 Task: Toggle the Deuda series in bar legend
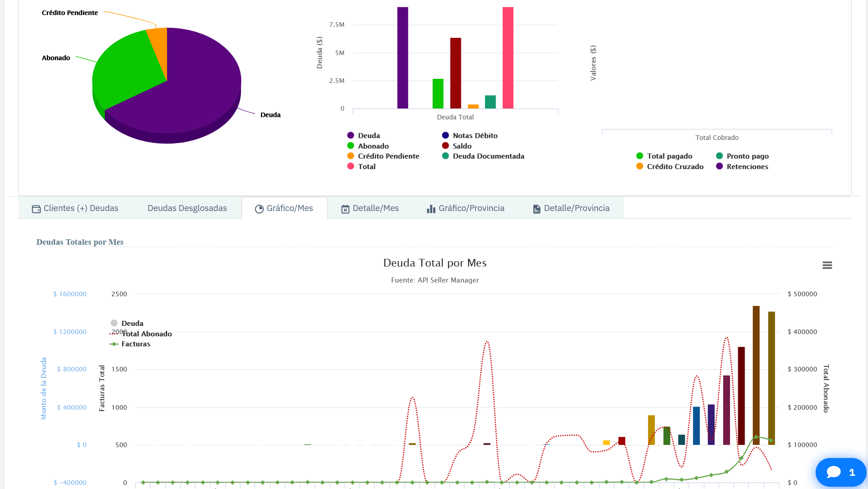pyautogui.click(x=368, y=136)
